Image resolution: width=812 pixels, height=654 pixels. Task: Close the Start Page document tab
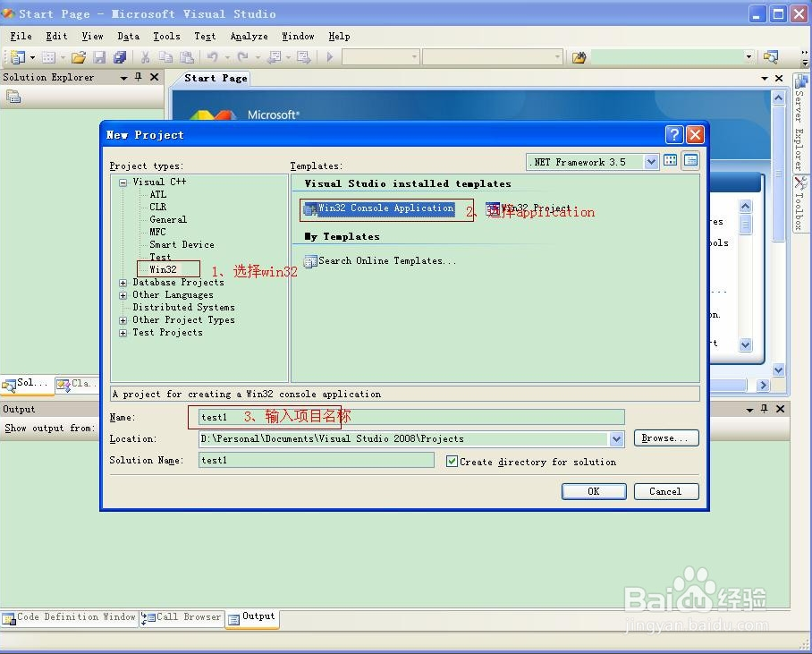click(x=779, y=78)
